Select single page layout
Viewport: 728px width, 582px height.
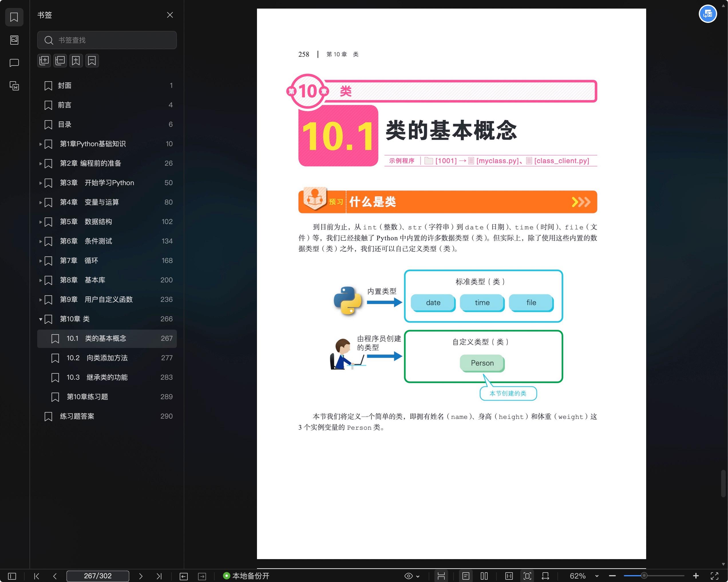(466, 576)
